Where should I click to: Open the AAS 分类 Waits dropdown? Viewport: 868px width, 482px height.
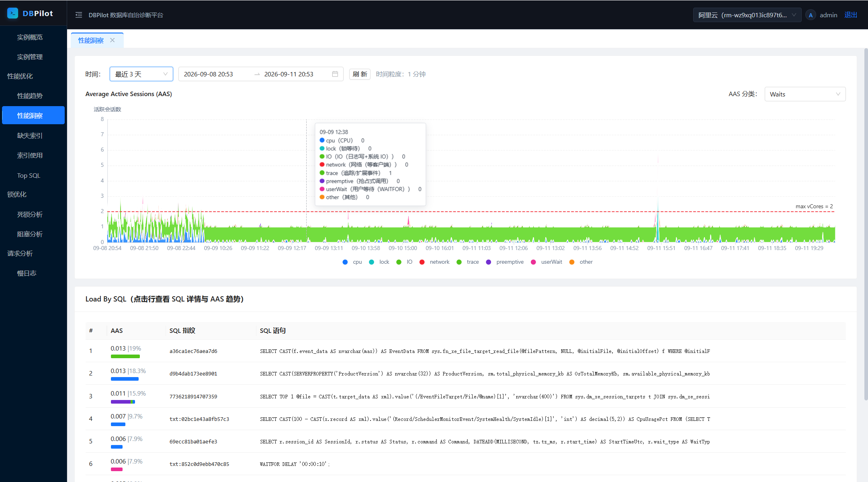805,94
